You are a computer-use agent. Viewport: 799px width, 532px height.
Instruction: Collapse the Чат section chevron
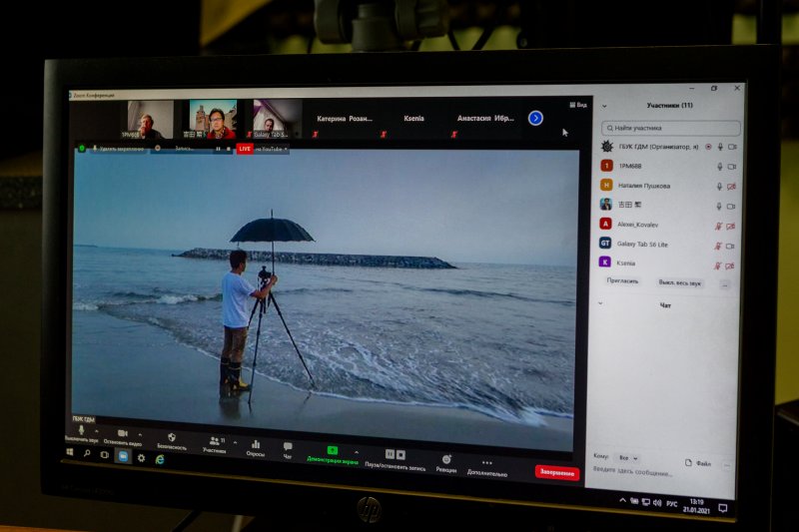[600, 303]
